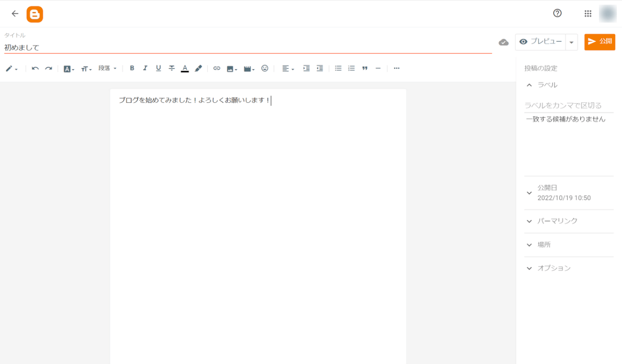Click the プレビュー preview button
The height and width of the screenshot is (364, 622).
(540, 42)
